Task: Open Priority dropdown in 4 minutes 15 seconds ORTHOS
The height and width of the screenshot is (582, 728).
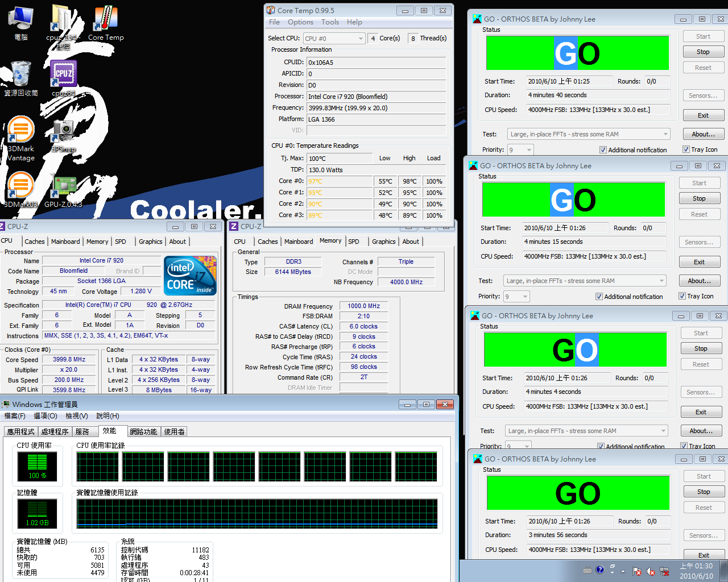Action: (x=516, y=297)
